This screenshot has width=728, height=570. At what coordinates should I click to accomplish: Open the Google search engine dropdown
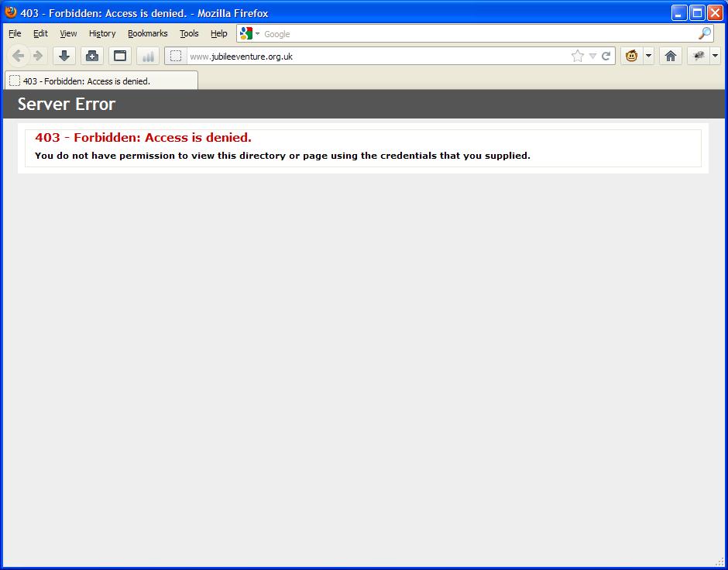click(256, 33)
